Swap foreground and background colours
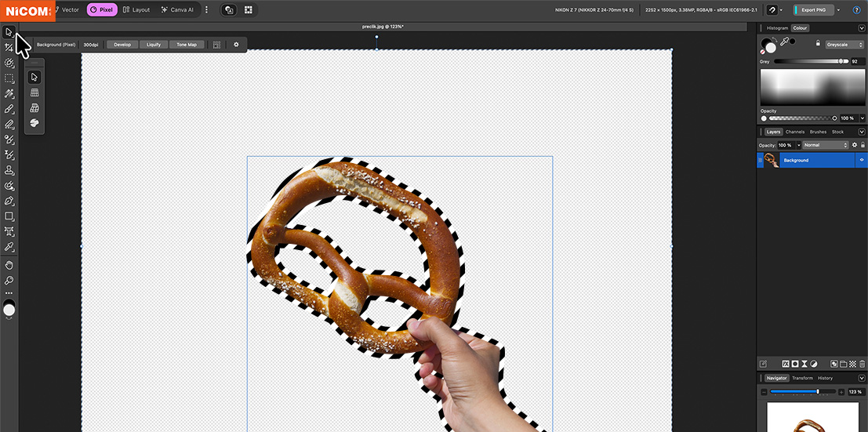The width and height of the screenshot is (868, 432). coord(775,39)
